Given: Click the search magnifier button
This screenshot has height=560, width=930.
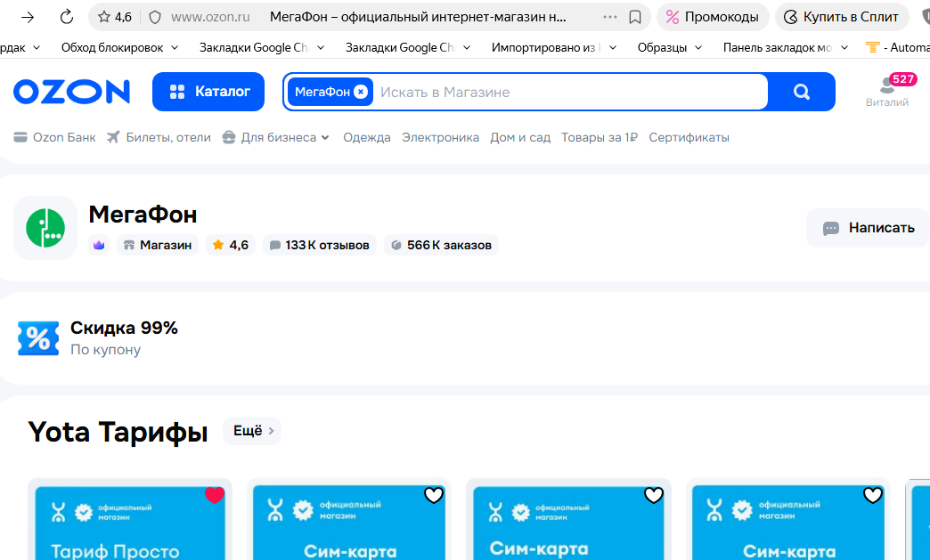Looking at the screenshot, I should pos(802,92).
